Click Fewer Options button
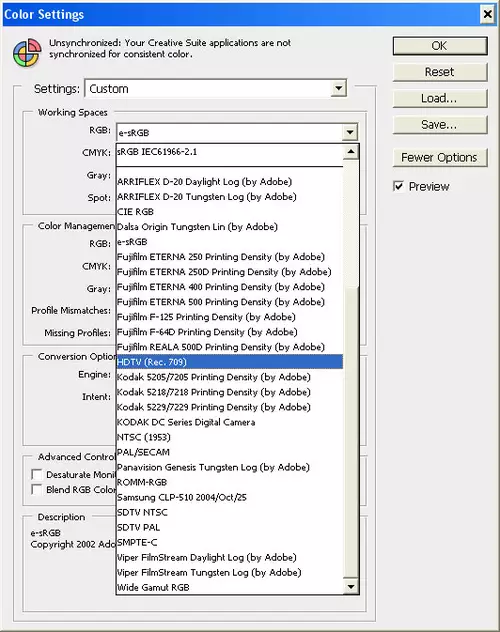This screenshot has height=632, width=500. click(440, 158)
